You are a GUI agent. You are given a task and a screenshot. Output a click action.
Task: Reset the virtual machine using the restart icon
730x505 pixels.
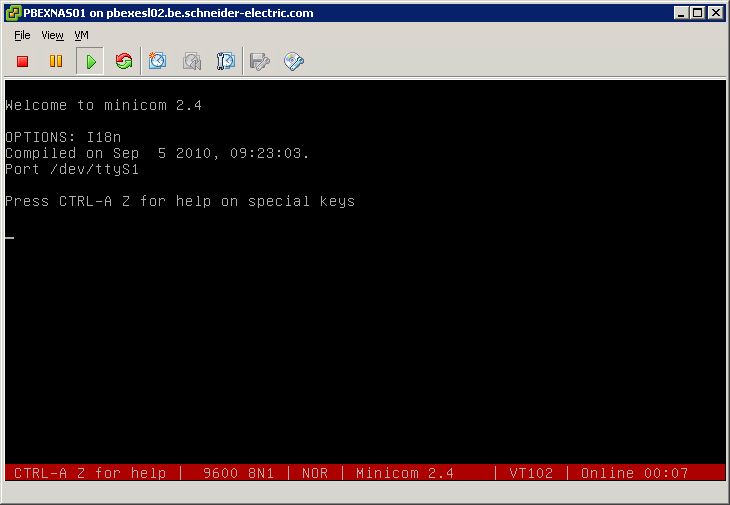[124, 62]
